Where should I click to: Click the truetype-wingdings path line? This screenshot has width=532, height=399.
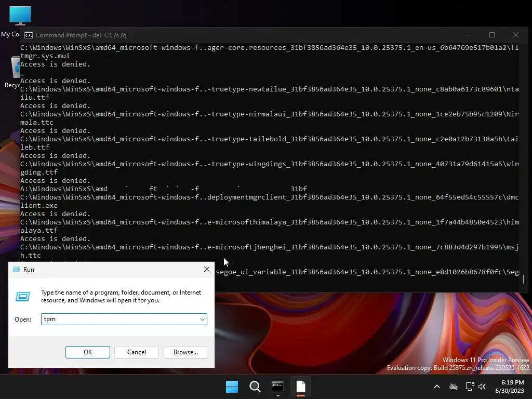click(270, 164)
